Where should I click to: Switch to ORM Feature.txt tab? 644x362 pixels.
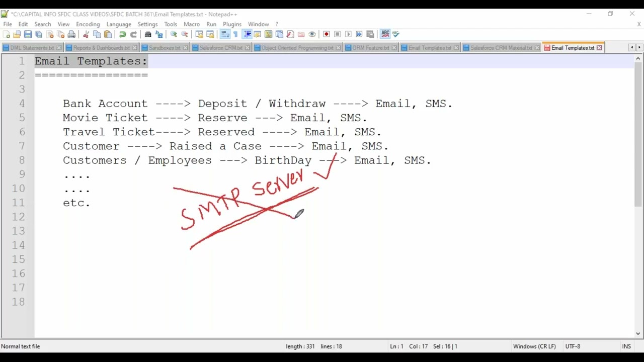pos(371,48)
